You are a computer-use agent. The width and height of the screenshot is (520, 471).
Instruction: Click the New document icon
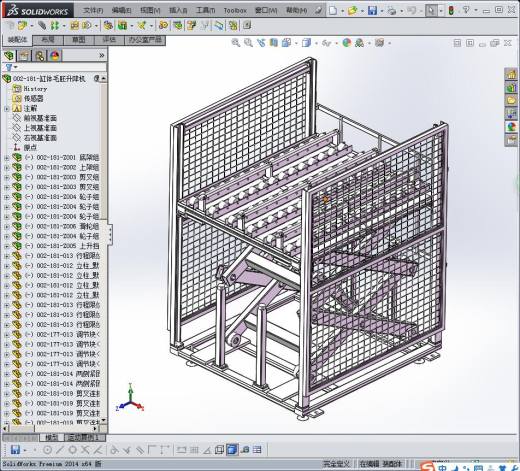[333, 11]
